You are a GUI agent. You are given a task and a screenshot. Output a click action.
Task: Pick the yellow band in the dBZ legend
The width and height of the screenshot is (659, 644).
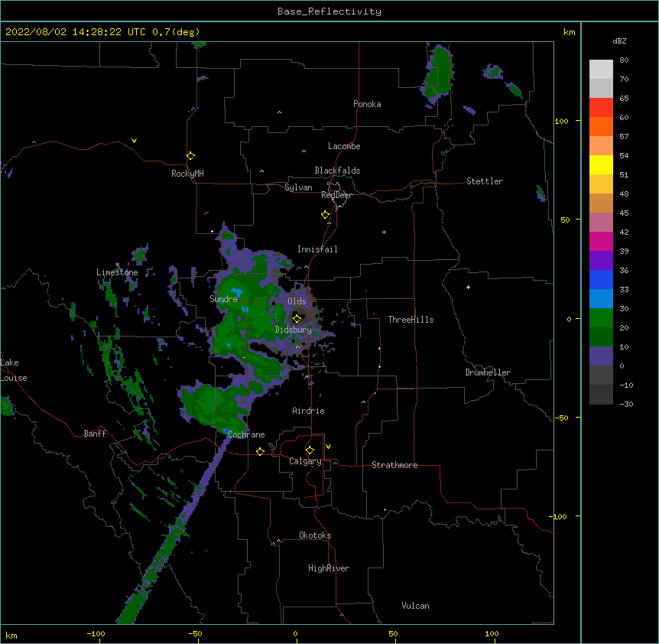[x=601, y=164]
